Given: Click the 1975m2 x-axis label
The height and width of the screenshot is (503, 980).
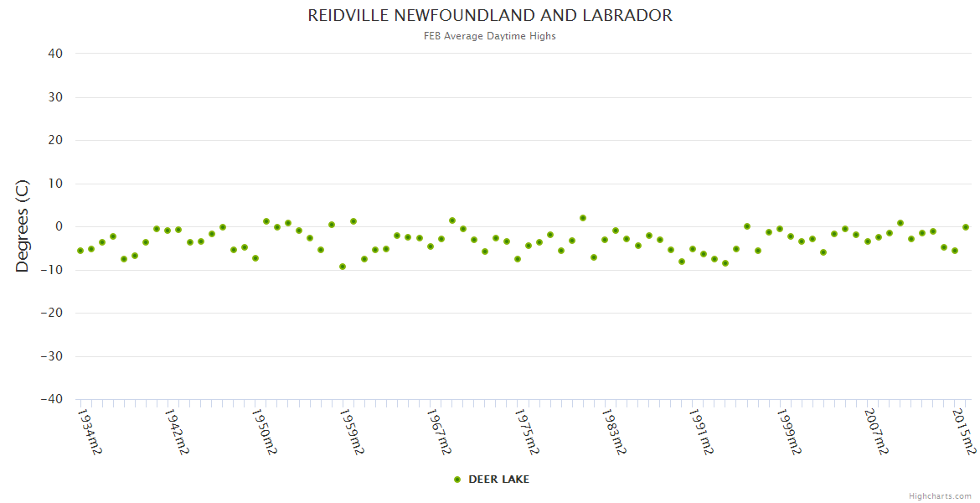Looking at the screenshot, I should [527, 432].
